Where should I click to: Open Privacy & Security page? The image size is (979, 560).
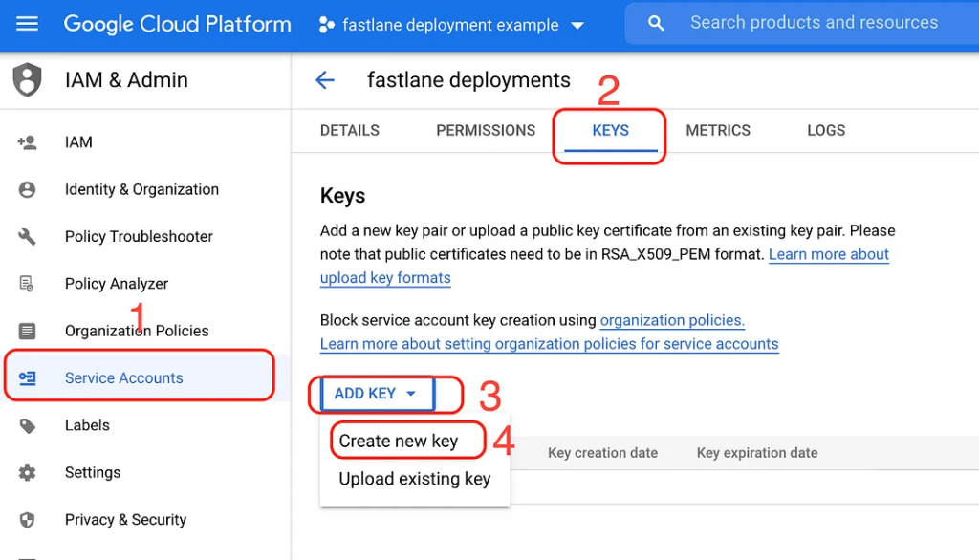[125, 520]
